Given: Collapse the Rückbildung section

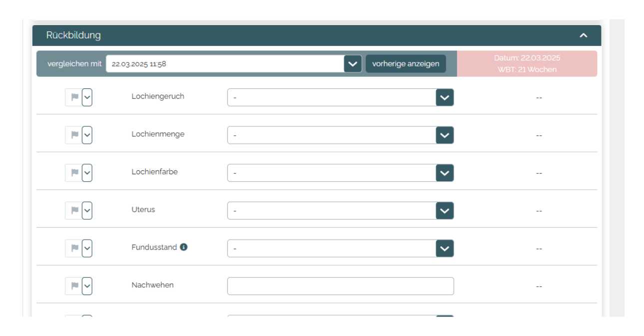Looking at the screenshot, I should (583, 35).
